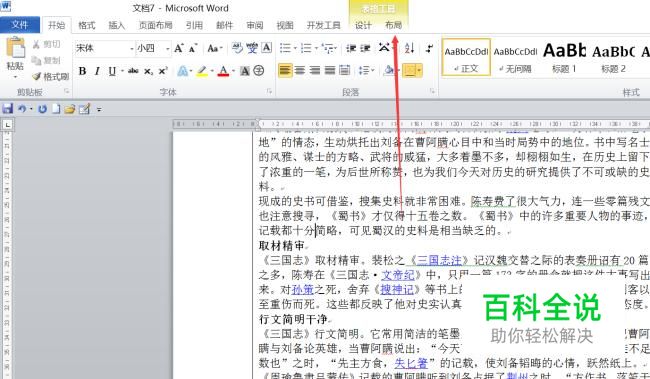The width and height of the screenshot is (650, 379).
Task: Click the Enclose Characters circle icon
Action: click(259, 71)
